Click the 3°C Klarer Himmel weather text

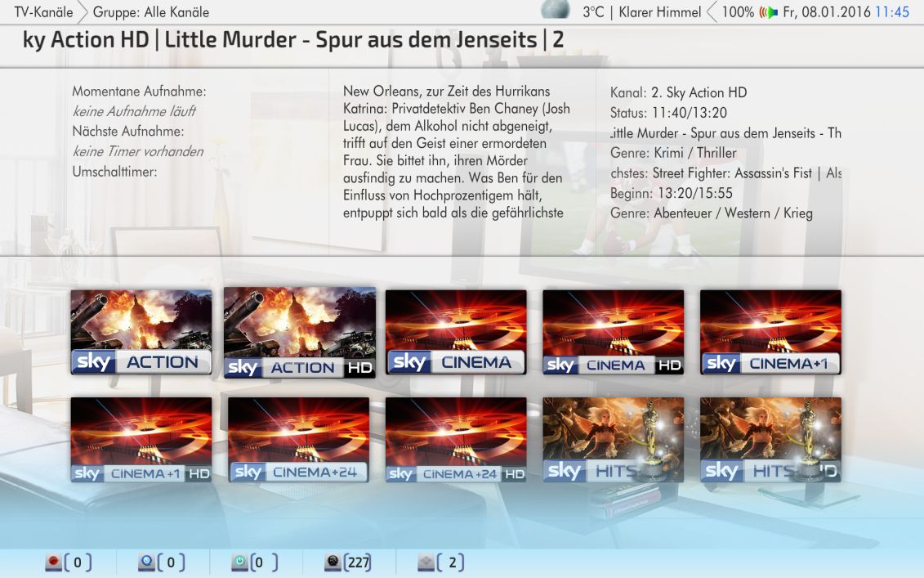(x=641, y=11)
